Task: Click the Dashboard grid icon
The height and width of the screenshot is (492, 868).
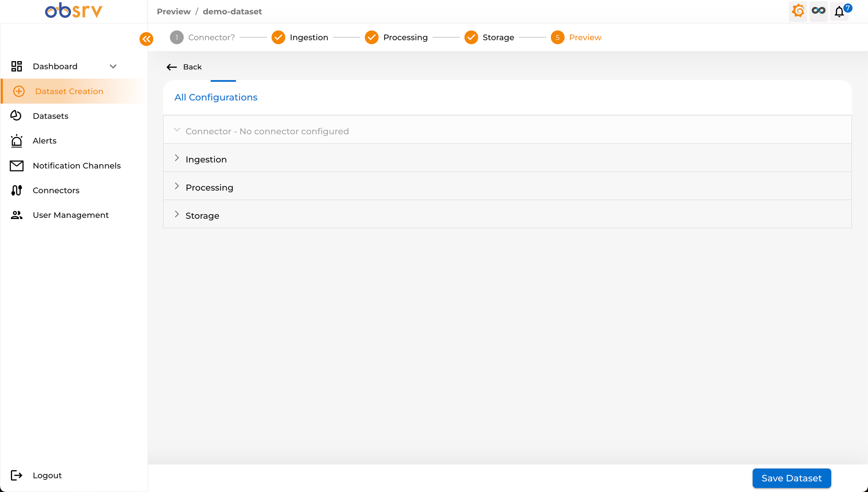Action: click(17, 66)
